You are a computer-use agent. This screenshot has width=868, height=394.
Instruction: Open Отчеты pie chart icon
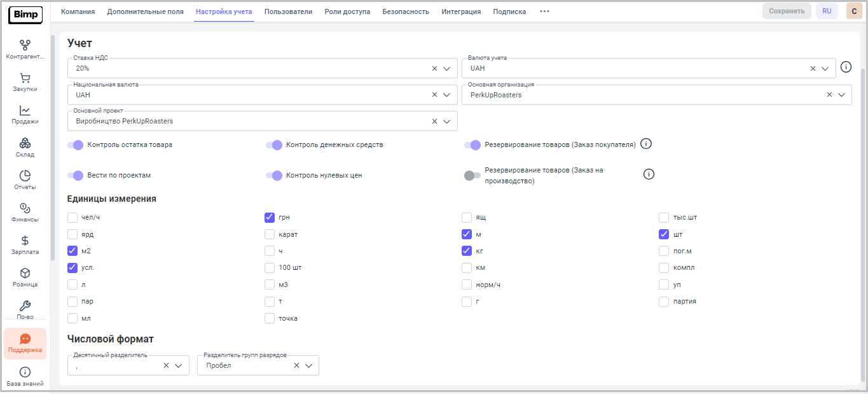coord(25,177)
